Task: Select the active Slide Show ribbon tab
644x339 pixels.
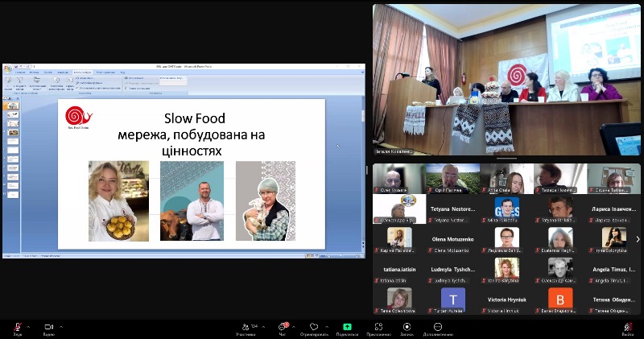Action: click(x=83, y=72)
